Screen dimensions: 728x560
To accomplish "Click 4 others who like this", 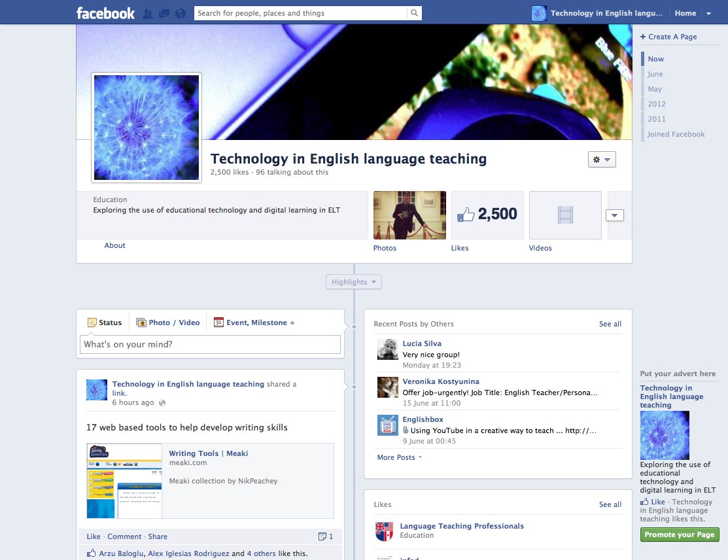I will point(261,553).
